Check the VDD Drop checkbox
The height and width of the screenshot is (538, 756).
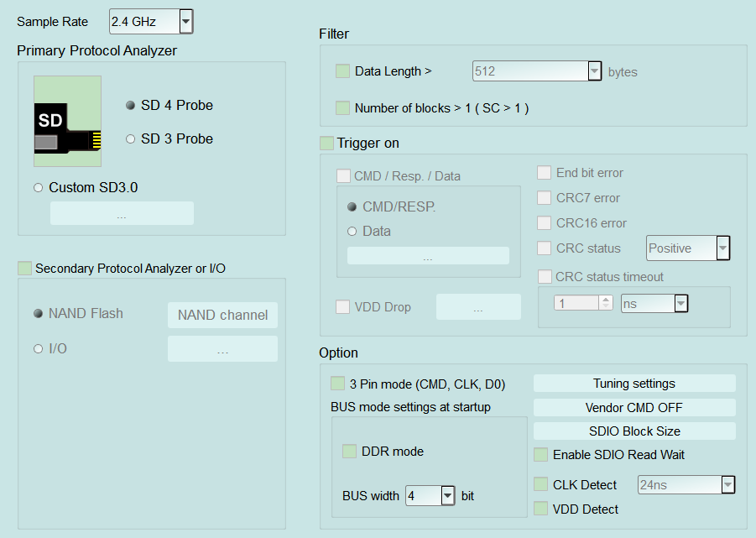click(343, 306)
